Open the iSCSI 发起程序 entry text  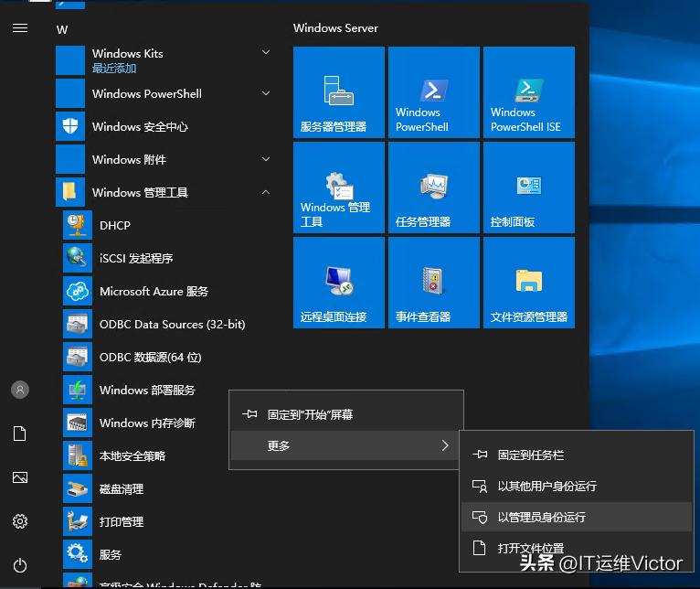(136, 258)
